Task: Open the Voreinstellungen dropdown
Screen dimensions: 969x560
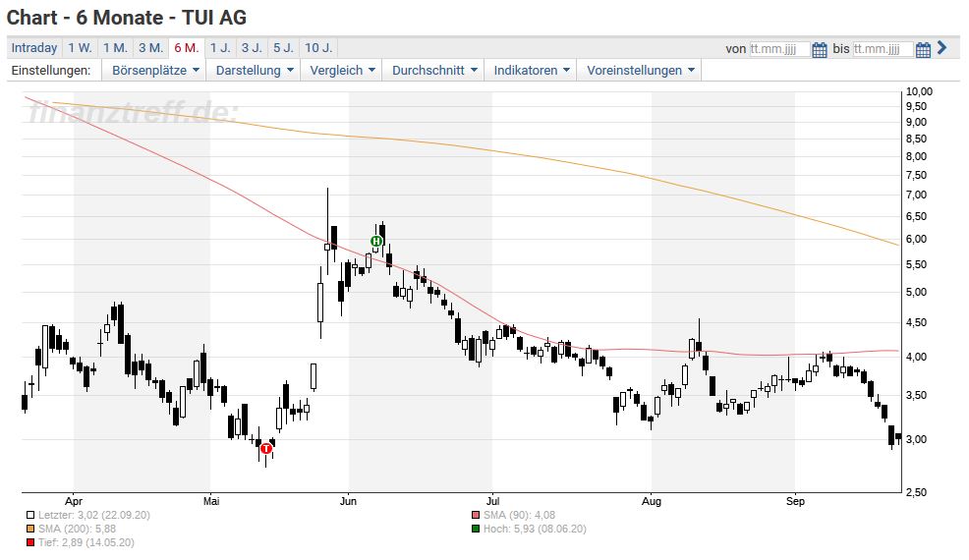Action: click(640, 71)
